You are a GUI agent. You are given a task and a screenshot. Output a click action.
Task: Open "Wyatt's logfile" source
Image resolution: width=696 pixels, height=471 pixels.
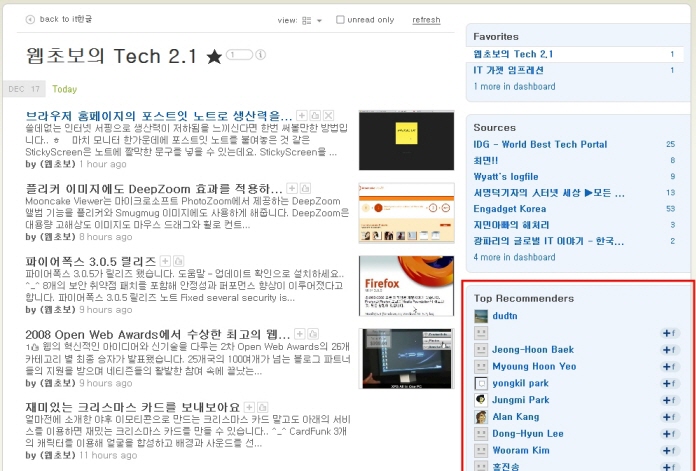tap(506, 177)
